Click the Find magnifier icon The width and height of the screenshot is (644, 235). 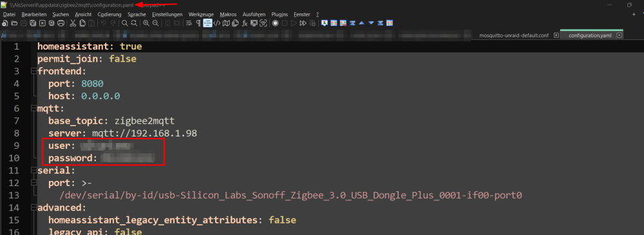[x=124, y=23]
